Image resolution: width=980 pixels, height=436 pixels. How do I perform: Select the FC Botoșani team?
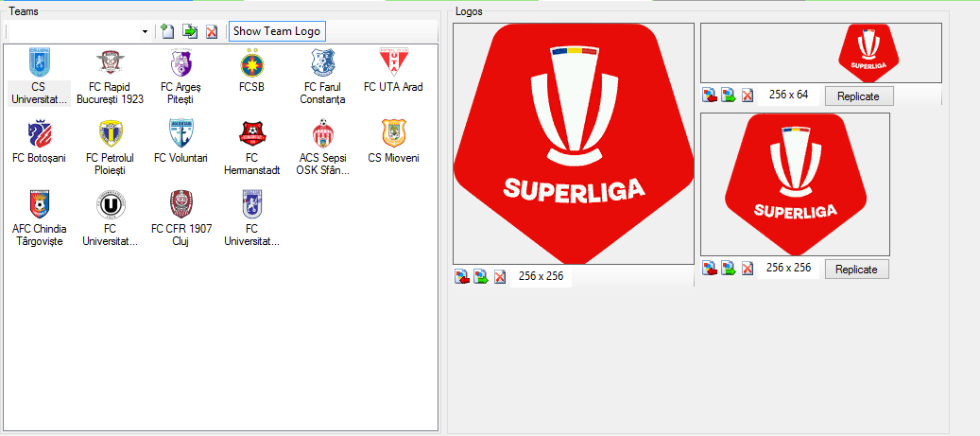tap(39, 142)
